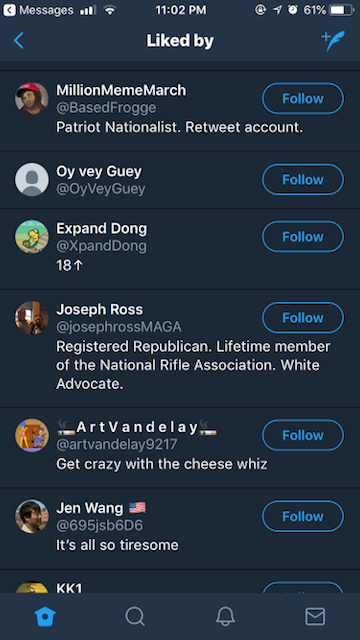Open the Notifications bell icon
The image size is (360, 640).
pyautogui.click(x=225, y=616)
